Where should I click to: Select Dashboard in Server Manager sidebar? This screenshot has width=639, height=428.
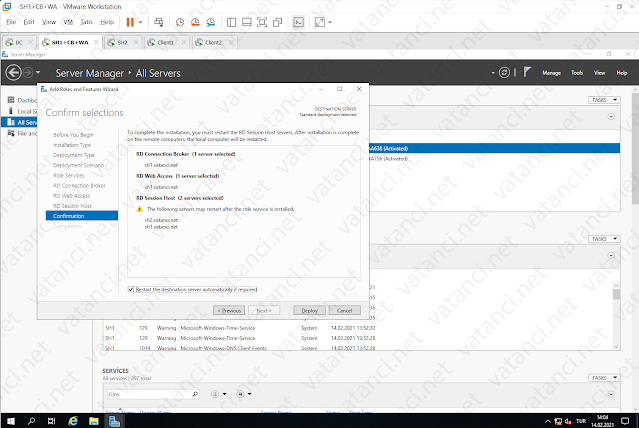pos(22,100)
